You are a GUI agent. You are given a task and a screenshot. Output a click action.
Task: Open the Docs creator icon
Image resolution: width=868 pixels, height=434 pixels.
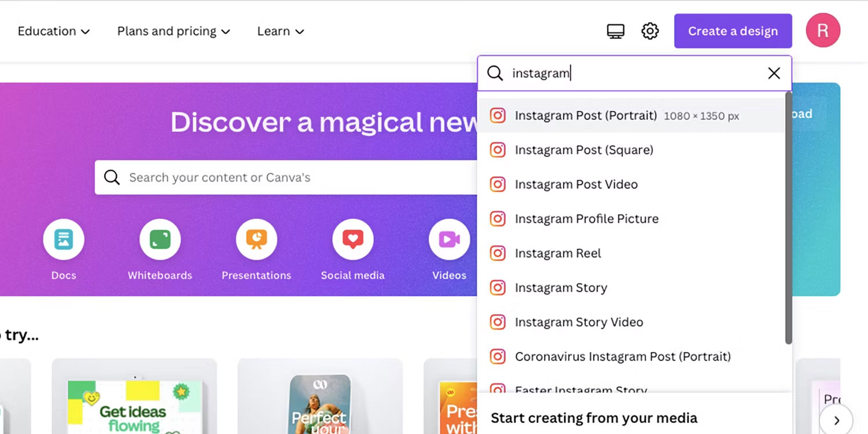[x=64, y=239]
